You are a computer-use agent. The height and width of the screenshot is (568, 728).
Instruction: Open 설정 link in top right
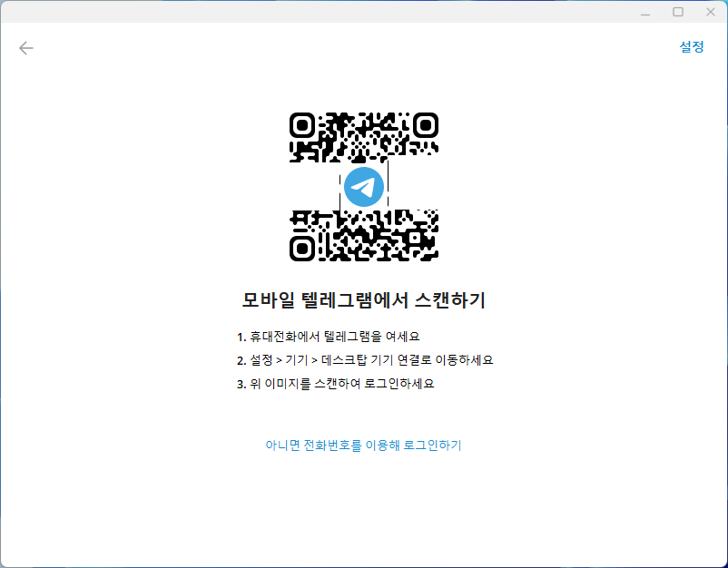692,46
